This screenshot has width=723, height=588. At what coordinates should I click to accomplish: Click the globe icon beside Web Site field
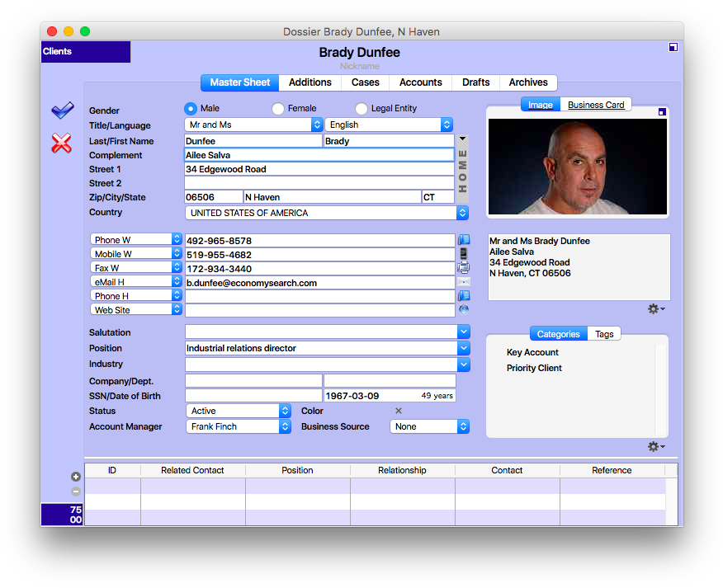(463, 310)
